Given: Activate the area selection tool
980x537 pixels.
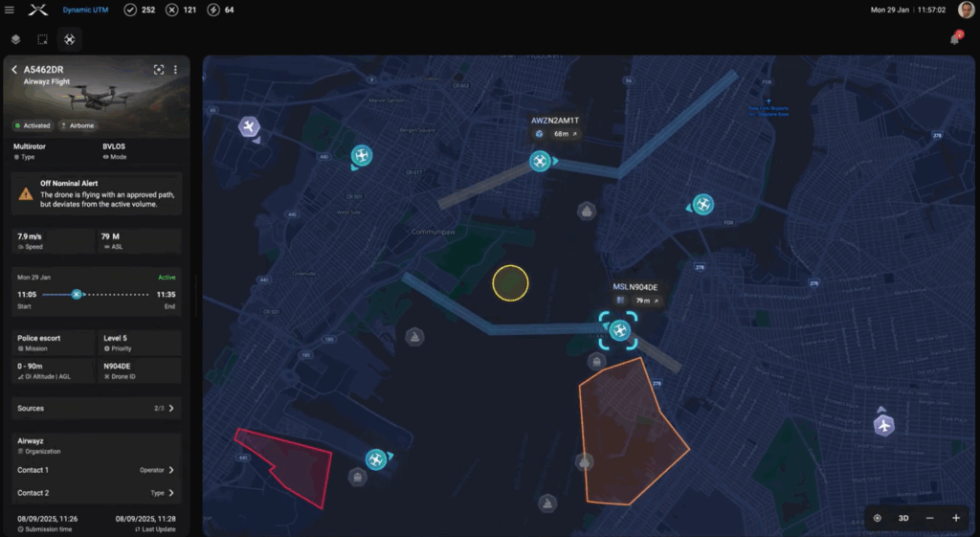Looking at the screenshot, I should pos(42,39).
